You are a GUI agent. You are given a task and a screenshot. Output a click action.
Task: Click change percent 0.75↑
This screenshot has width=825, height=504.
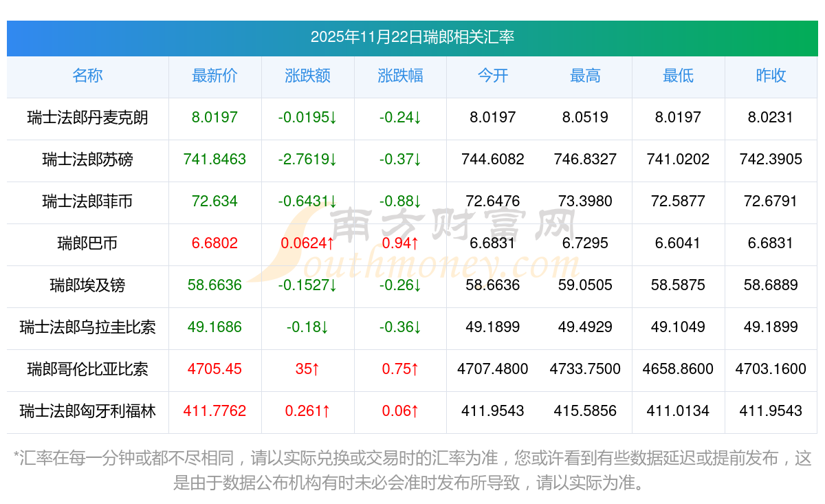click(x=400, y=369)
